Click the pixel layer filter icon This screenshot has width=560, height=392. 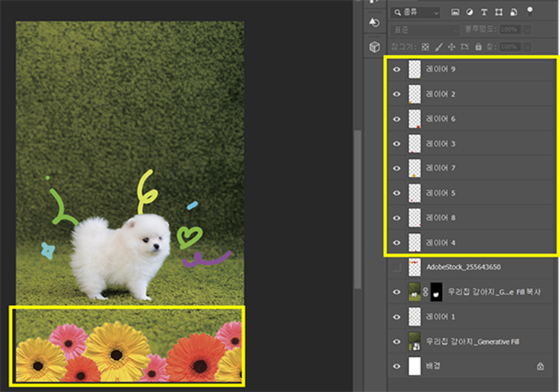tap(455, 13)
